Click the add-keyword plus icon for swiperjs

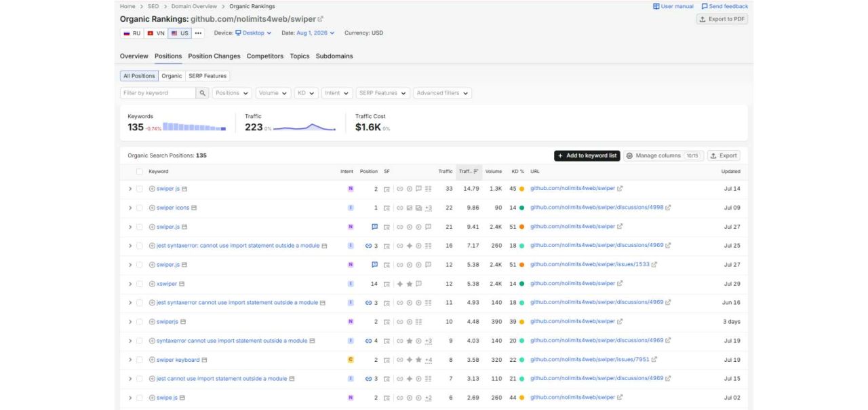pos(152,322)
